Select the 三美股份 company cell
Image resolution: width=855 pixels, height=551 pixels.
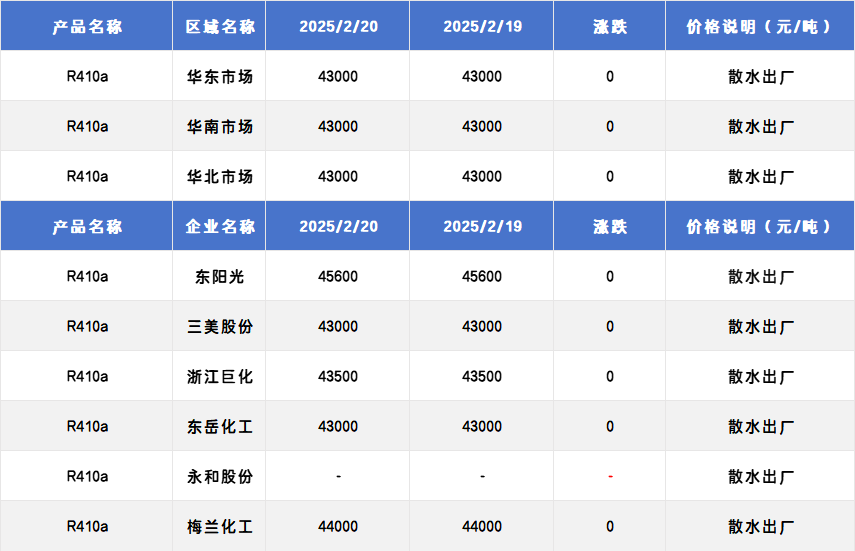(x=219, y=326)
